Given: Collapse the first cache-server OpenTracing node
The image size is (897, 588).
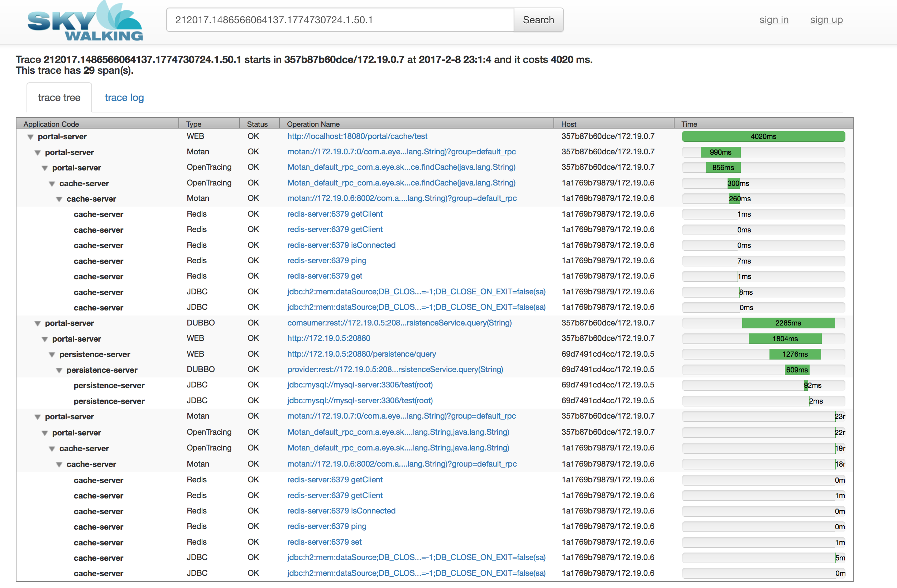Looking at the screenshot, I should click(x=52, y=184).
